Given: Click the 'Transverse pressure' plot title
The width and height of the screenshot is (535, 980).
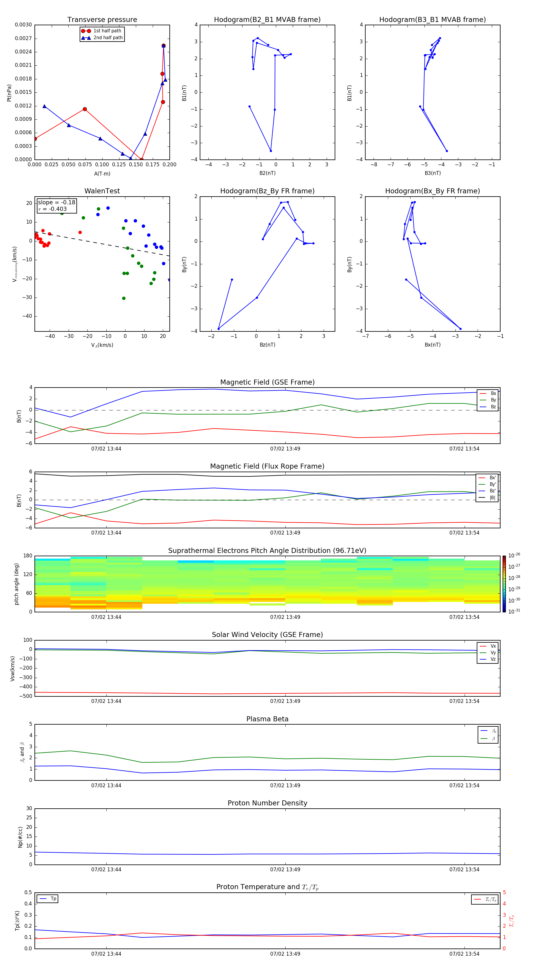Looking at the screenshot, I should pyautogui.click(x=102, y=19).
